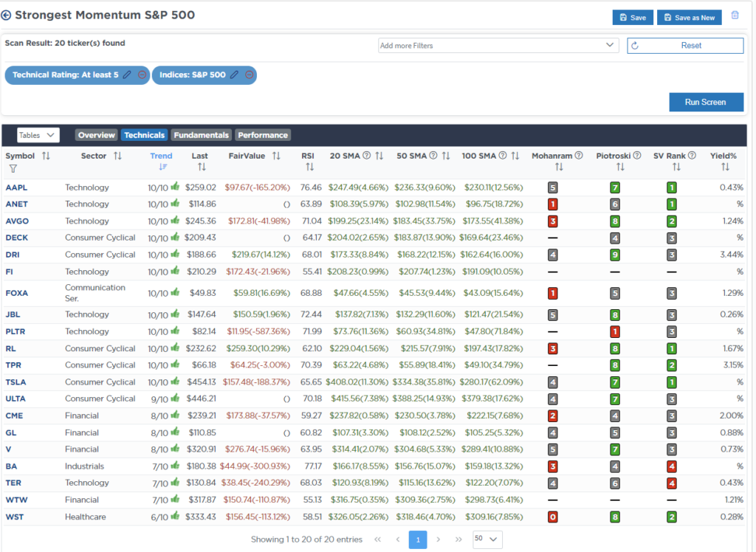Viewport: 756px width, 552px height.
Task: Run the screen
Action: [706, 102]
